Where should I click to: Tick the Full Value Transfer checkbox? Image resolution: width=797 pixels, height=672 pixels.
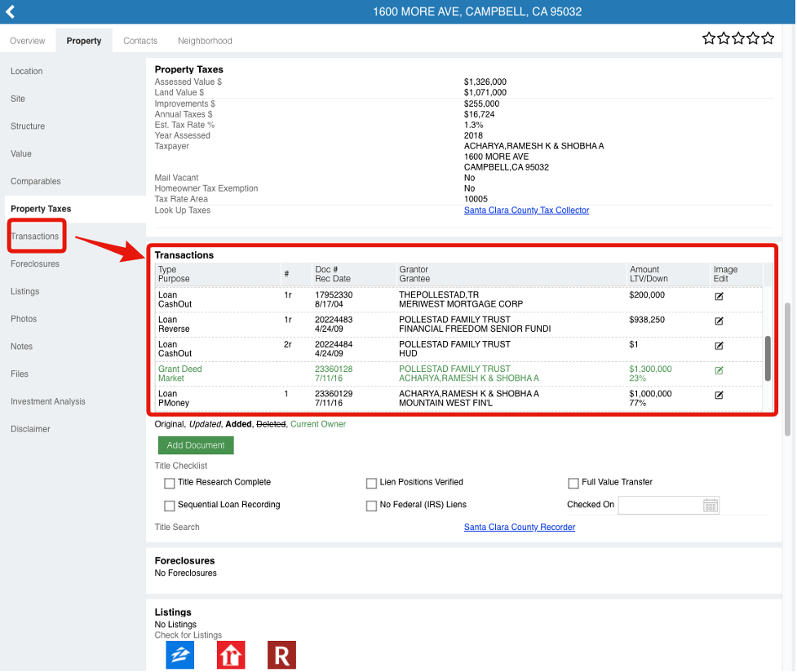[x=573, y=484]
